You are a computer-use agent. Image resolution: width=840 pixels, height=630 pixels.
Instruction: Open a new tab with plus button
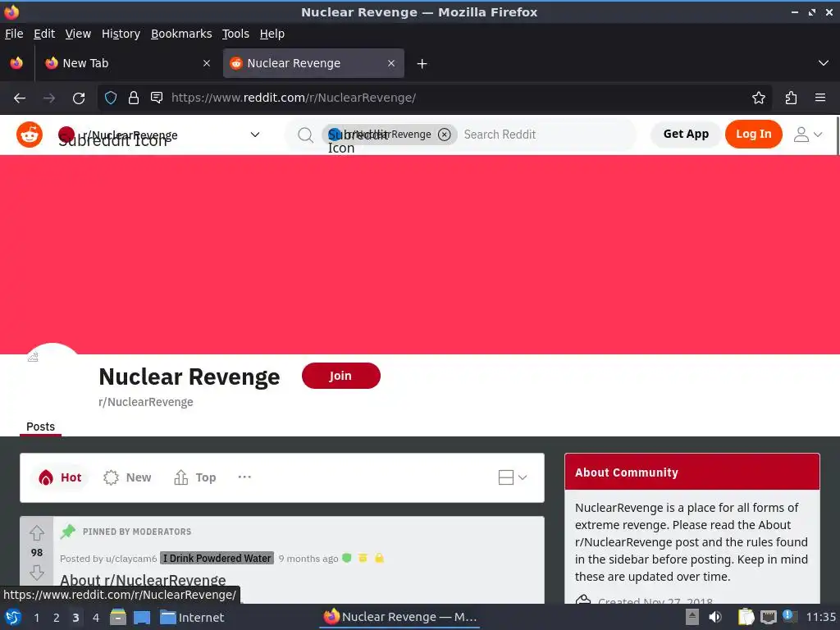pos(422,64)
